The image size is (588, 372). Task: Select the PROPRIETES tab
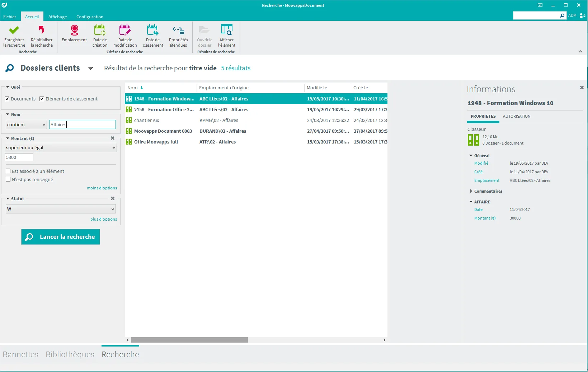point(483,116)
